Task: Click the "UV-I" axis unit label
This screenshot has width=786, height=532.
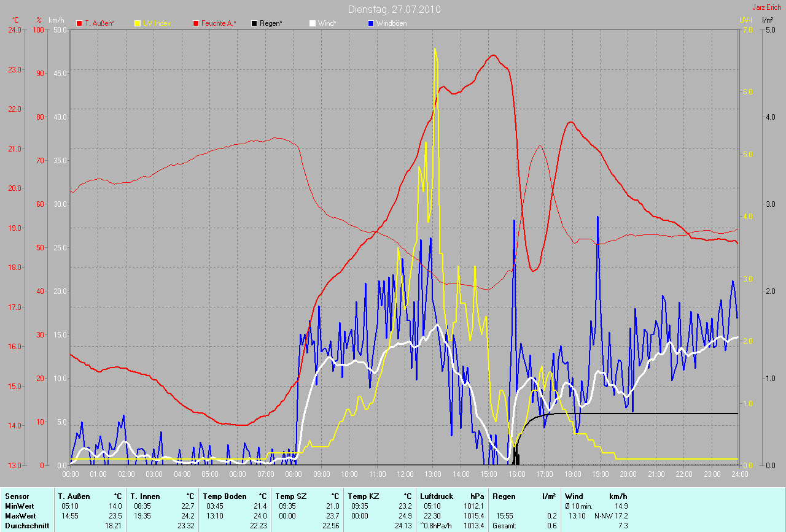Action: 745,20
